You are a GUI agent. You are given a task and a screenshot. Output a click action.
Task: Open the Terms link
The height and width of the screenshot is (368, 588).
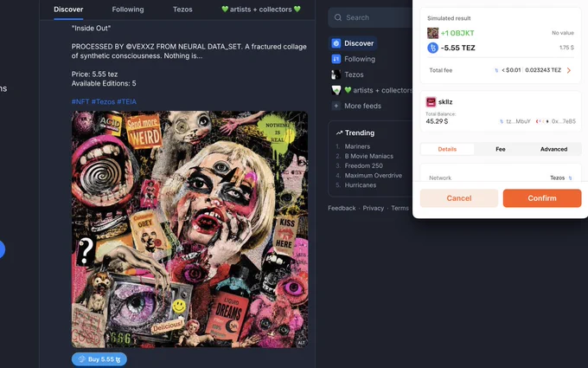click(399, 208)
